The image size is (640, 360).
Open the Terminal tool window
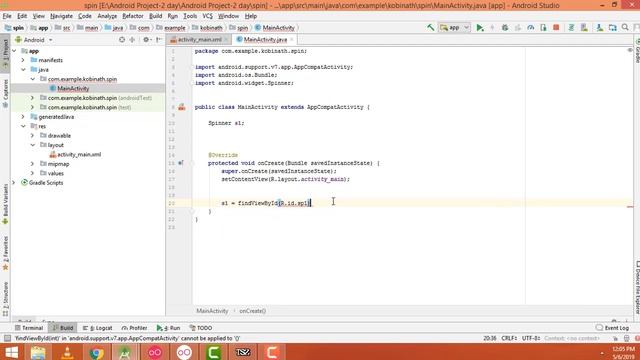(29, 328)
